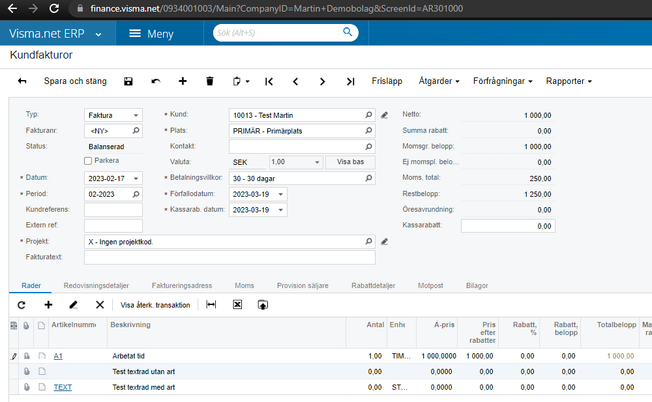Click the Fakturatext input field

point(230,257)
